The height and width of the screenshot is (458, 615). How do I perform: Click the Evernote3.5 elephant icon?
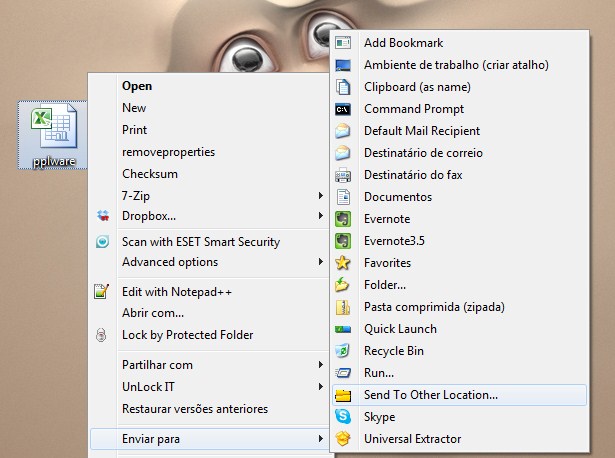(343, 241)
